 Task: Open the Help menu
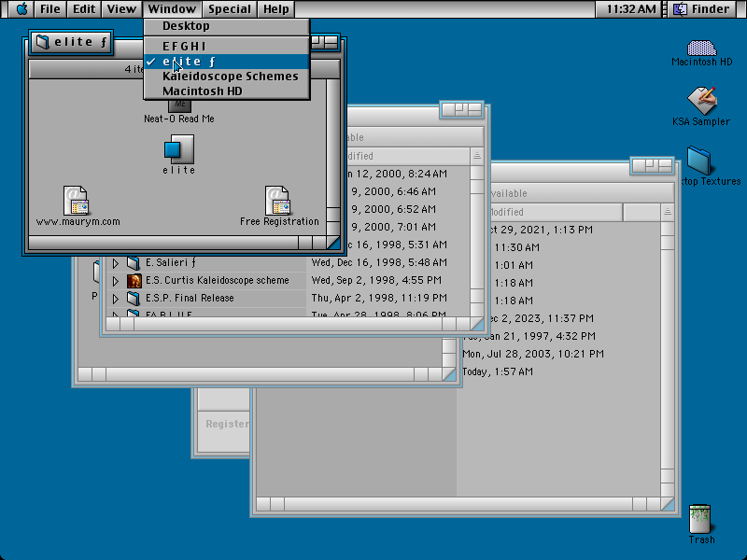275,9
